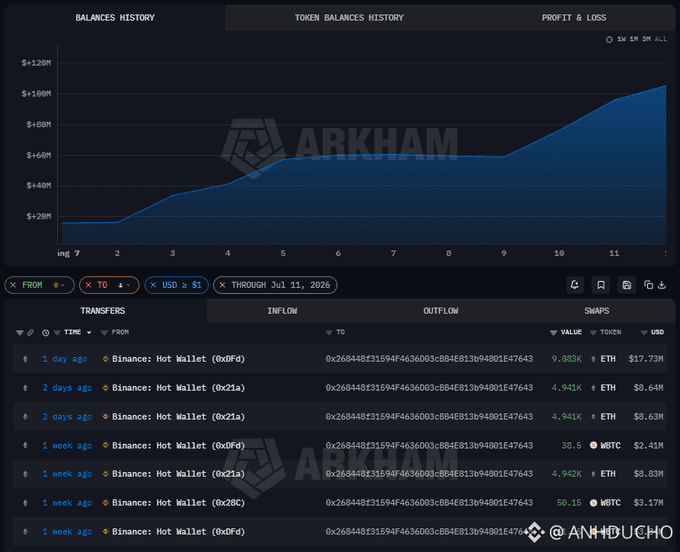Click the bookmark icon
This screenshot has height=552, width=680.
pyautogui.click(x=601, y=285)
